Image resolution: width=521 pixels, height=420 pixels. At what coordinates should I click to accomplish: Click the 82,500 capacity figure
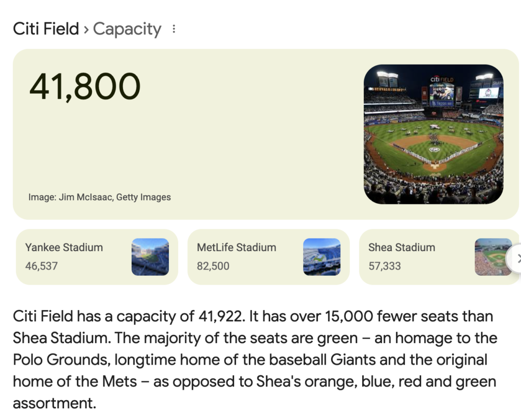(x=213, y=266)
